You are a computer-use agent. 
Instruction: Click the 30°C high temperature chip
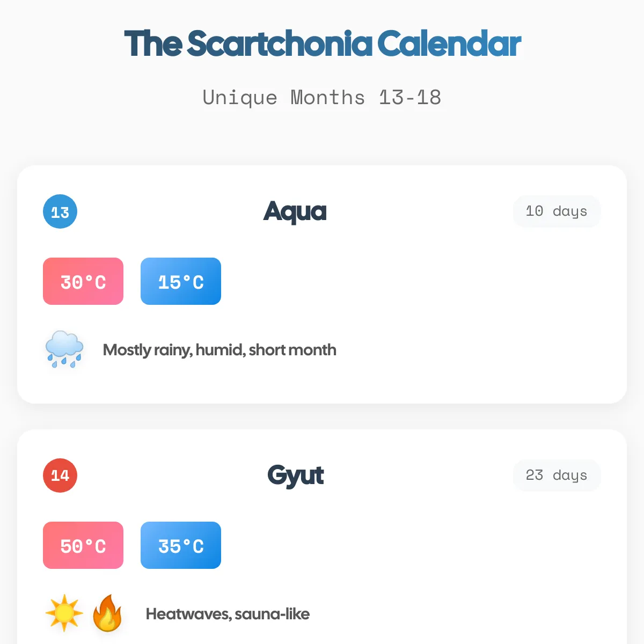click(x=83, y=281)
